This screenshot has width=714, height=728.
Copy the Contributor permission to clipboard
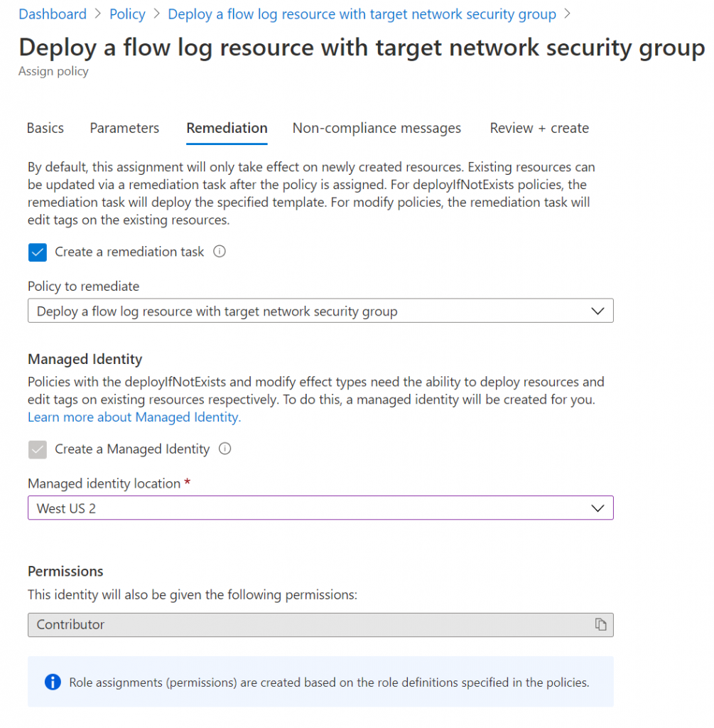pyautogui.click(x=601, y=624)
